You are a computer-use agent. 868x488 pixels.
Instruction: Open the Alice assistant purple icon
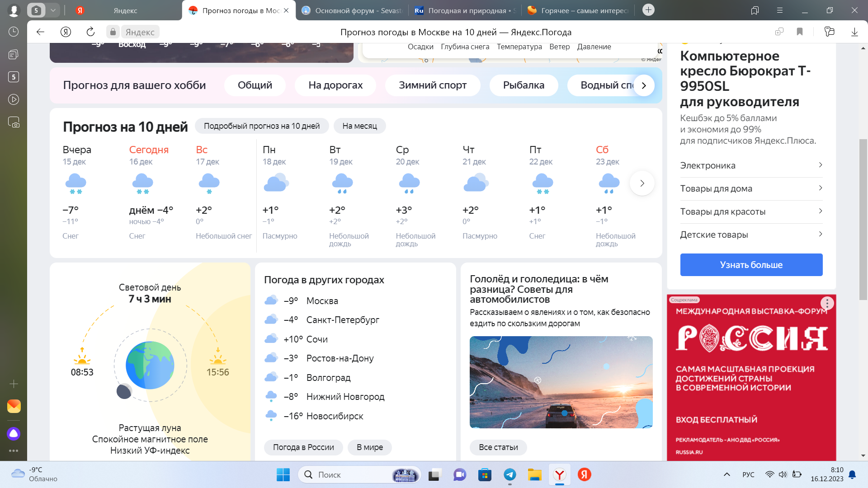(x=14, y=434)
